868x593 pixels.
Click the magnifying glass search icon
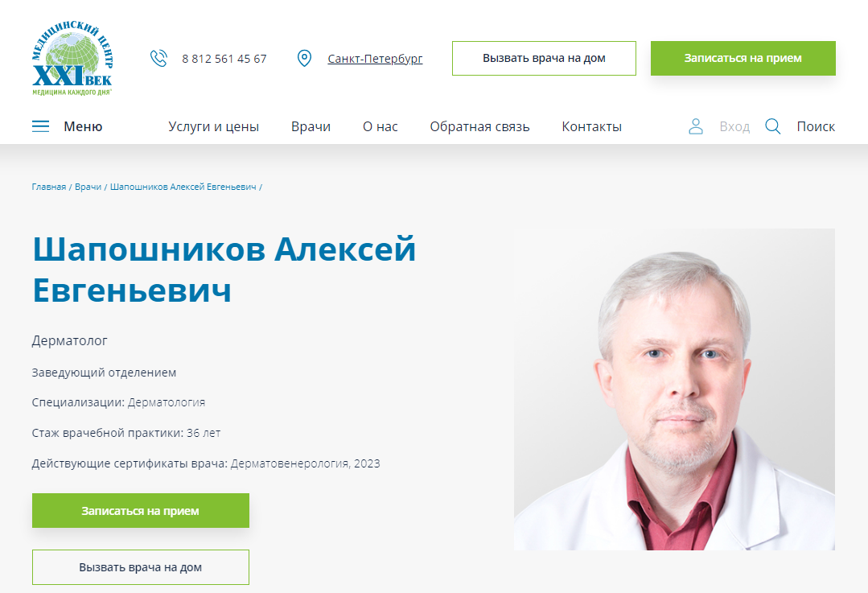click(x=773, y=126)
